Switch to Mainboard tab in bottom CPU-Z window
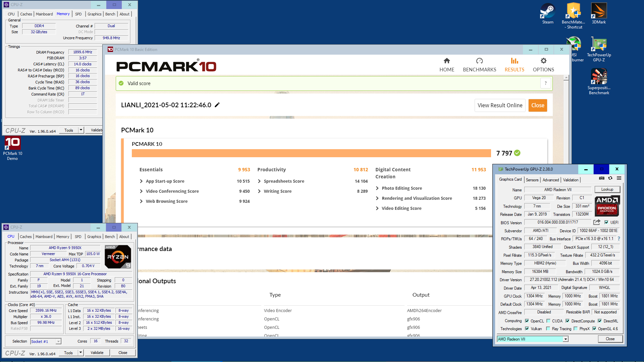Viewport: 644px width, 362px height. tap(44, 237)
